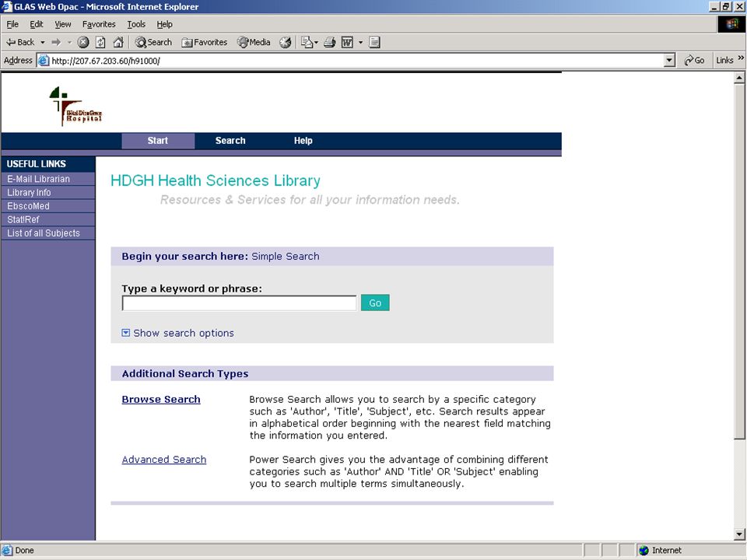Select the Search navigation tab
The width and height of the screenshot is (747, 560).
coord(230,141)
